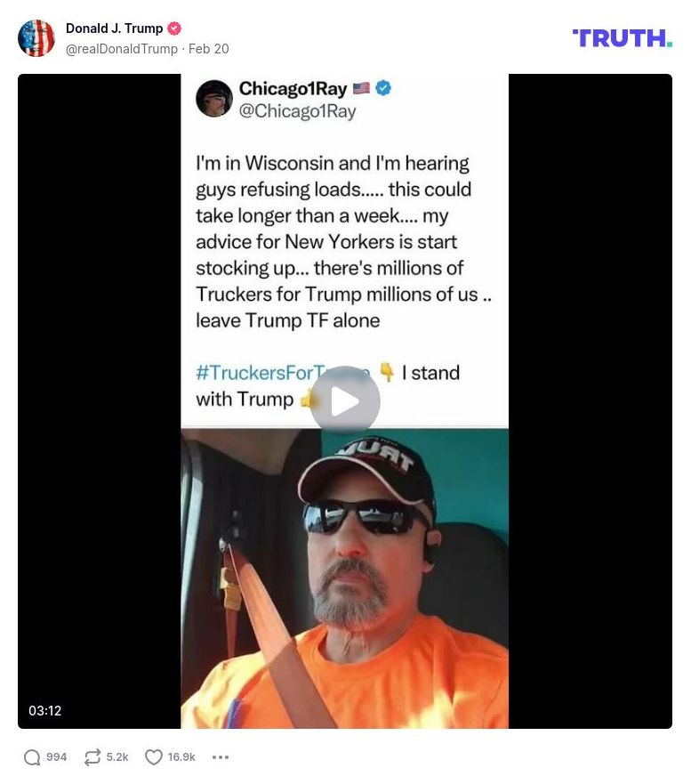Click the reply comment bubble icon
Image resolution: width=691 pixels, height=784 pixels.
[x=32, y=757]
